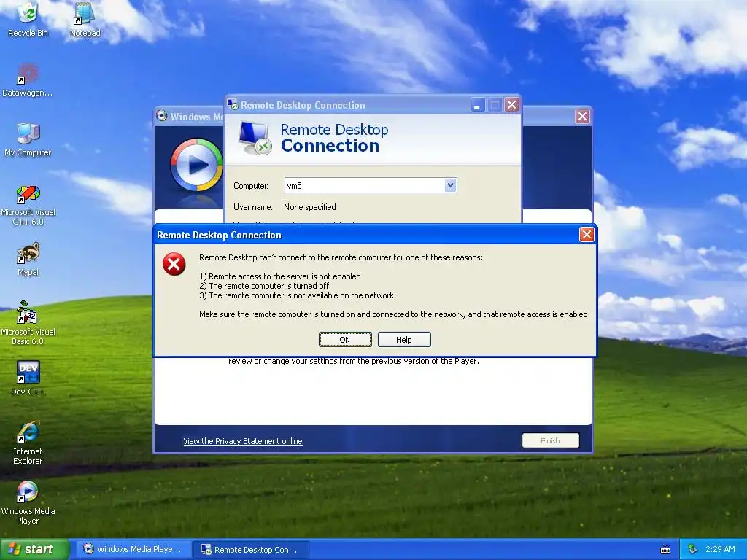Open the Windows start menu
The width and height of the screenshot is (747, 560).
coord(34,549)
